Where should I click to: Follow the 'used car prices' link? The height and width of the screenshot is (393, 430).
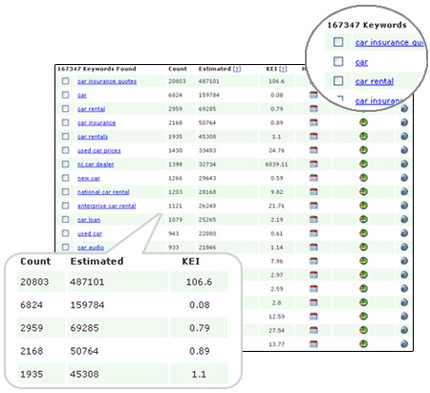click(x=99, y=151)
